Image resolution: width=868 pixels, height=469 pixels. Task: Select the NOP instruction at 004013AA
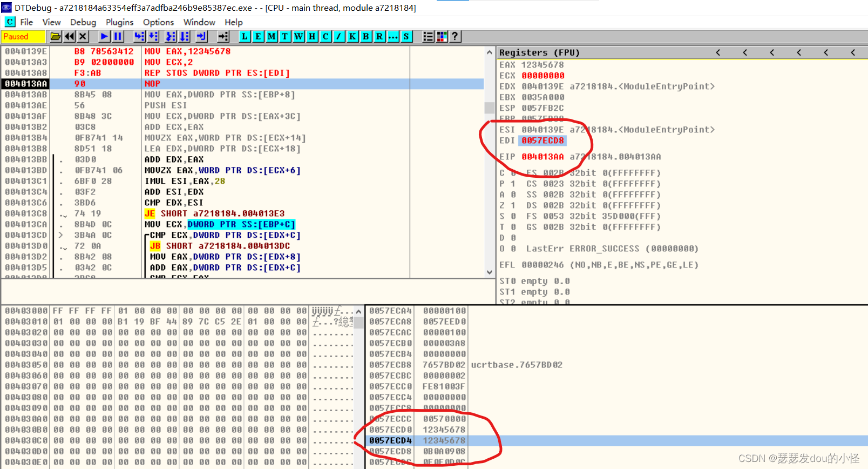tap(152, 84)
